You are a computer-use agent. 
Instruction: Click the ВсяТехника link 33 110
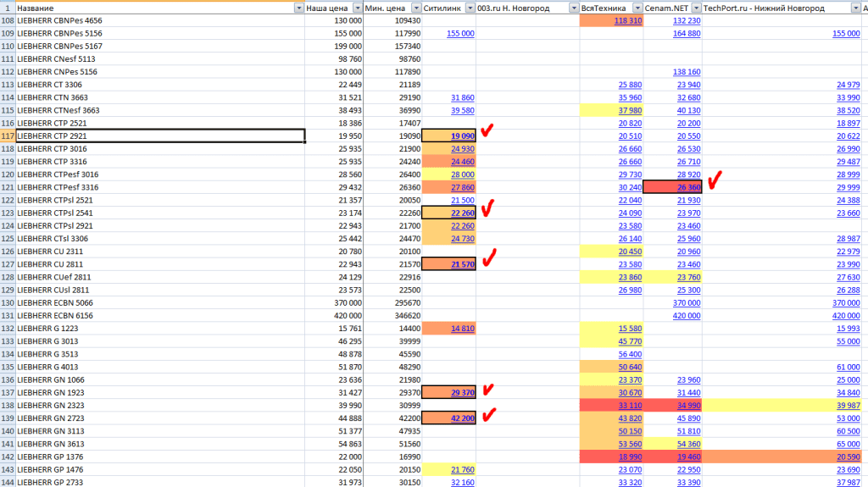630,406
